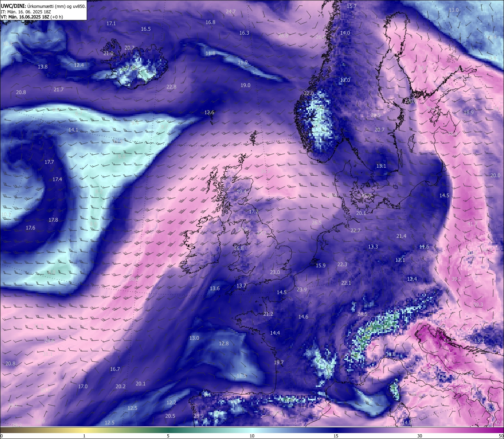Click the 39.2 value in eastern Europe
This screenshot has width=504, height=439.
[x=456, y=279]
